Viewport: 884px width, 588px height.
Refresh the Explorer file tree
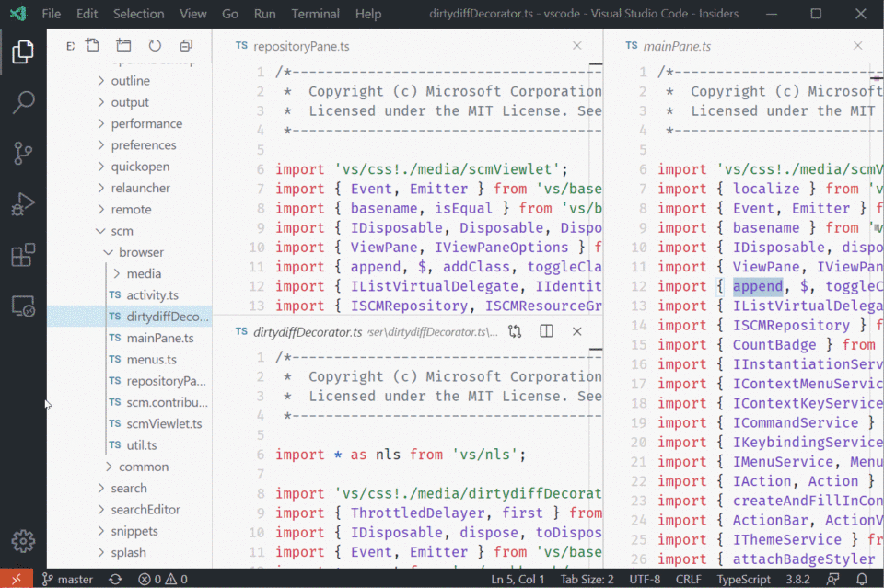click(x=155, y=46)
